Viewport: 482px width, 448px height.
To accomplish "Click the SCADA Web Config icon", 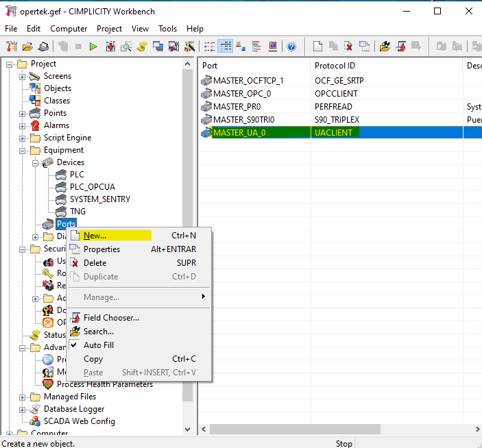I will 35,421.
